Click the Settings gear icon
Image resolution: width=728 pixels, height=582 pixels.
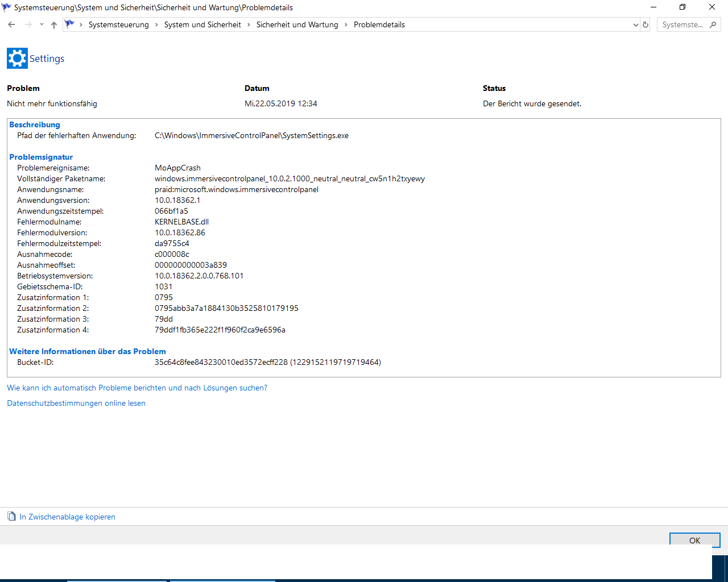point(17,58)
